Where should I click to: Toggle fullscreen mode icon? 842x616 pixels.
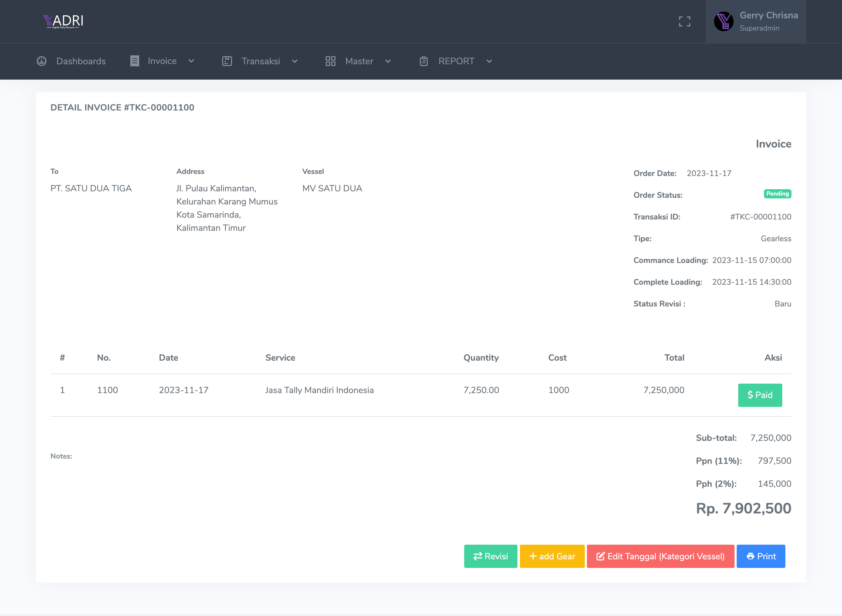tap(684, 21)
